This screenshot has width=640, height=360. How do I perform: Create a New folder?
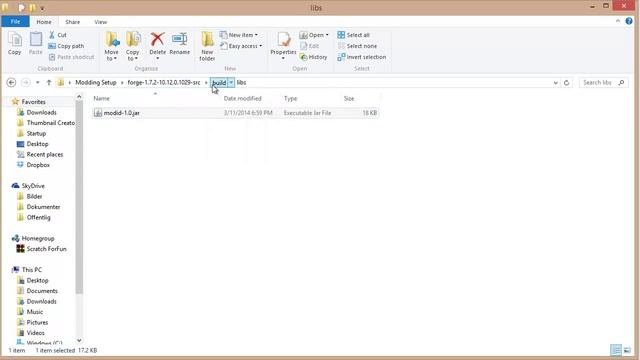point(207,46)
